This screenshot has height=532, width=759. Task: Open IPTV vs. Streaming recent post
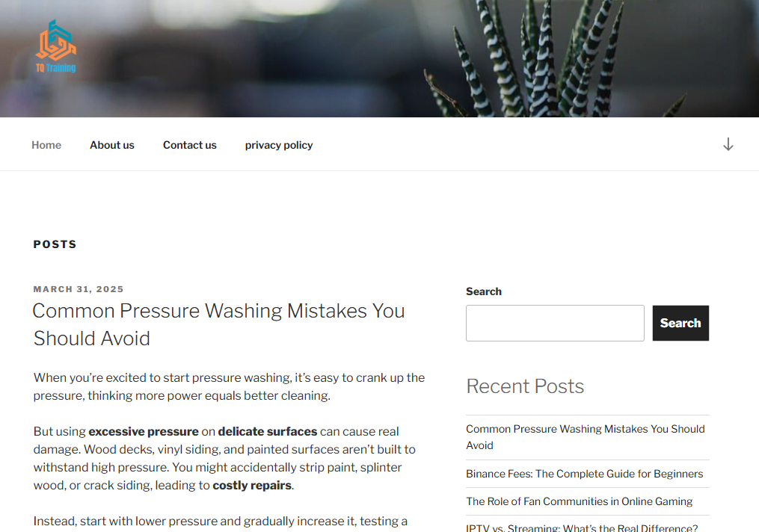click(582, 528)
